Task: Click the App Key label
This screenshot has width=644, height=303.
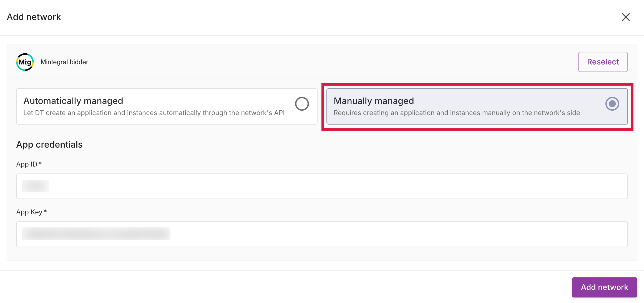Action: click(x=31, y=212)
